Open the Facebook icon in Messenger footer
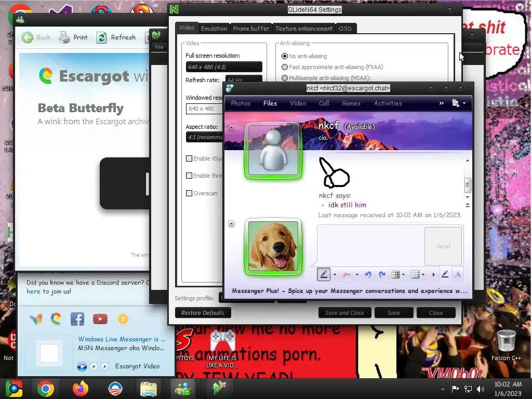Viewport: 532px width, 399px height. 77,319
